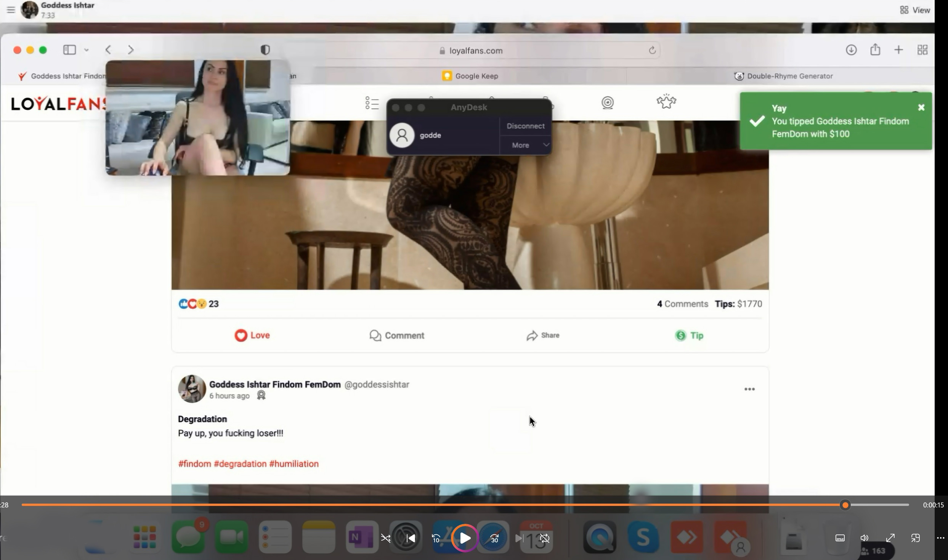Play the video

pyautogui.click(x=465, y=538)
